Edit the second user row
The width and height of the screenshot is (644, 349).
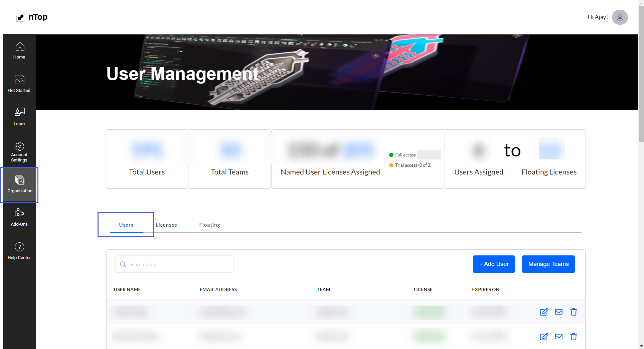coord(544,337)
